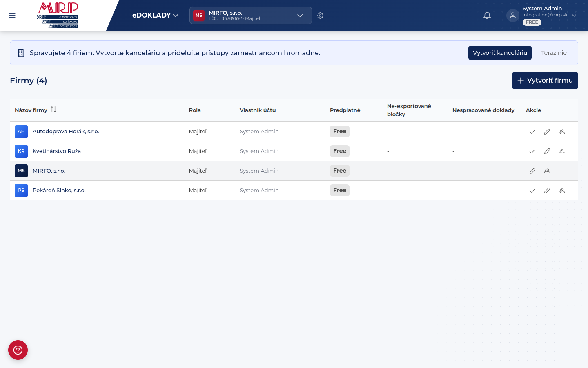Click the user avatar icon
The width and height of the screenshot is (588, 368).
pyautogui.click(x=513, y=16)
